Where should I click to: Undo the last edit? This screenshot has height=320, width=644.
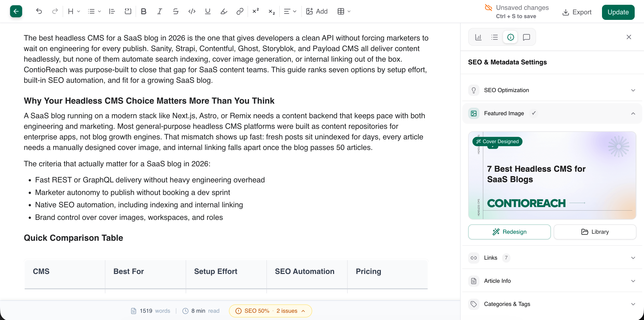pyautogui.click(x=39, y=11)
